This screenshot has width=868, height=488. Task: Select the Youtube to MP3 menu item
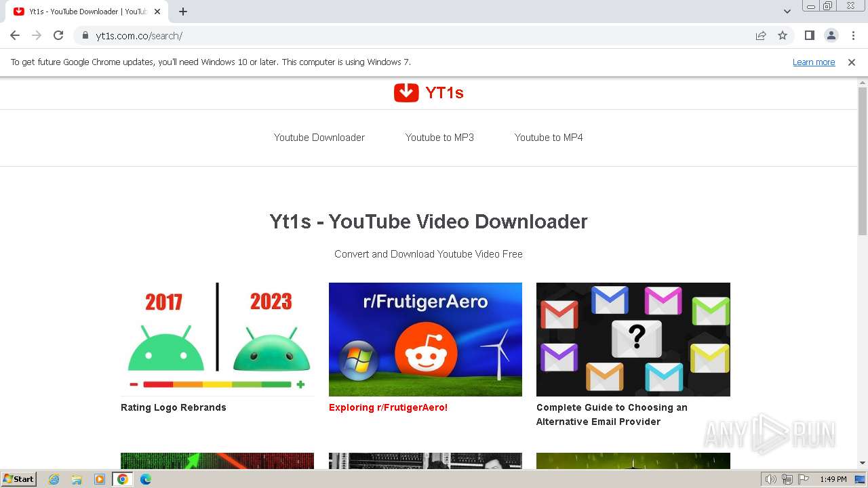439,138
